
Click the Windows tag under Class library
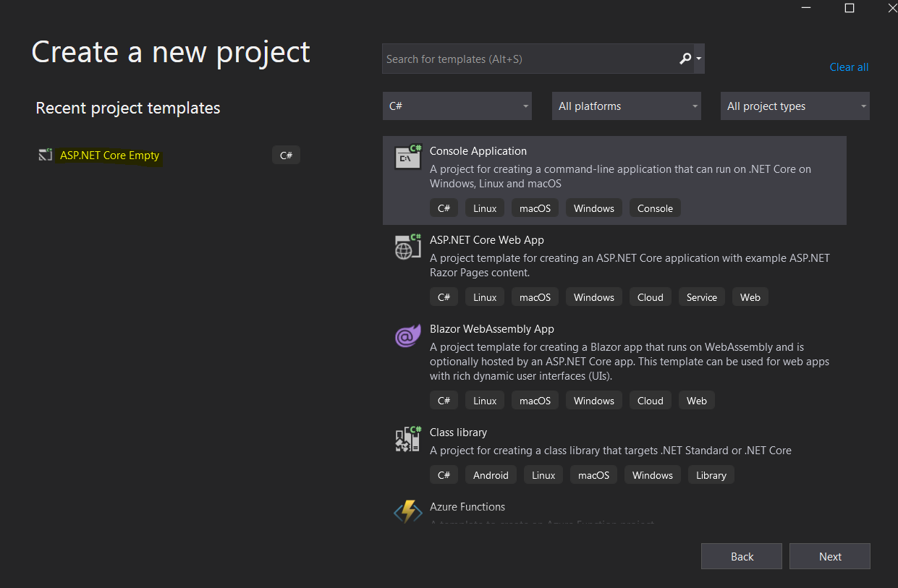(653, 475)
